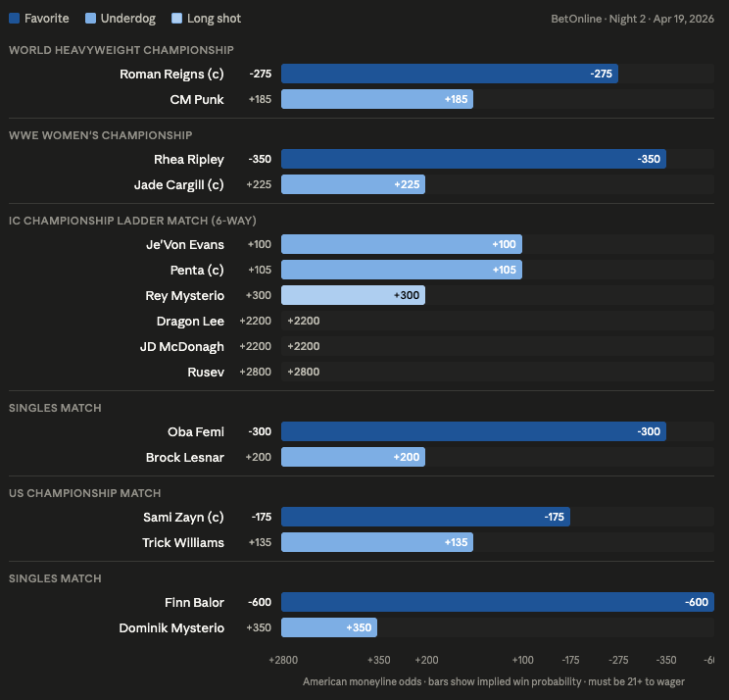The image size is (729, 700).
Task: Select Rey Mysterio's +300 long shot bar
Action: point(353,295)
